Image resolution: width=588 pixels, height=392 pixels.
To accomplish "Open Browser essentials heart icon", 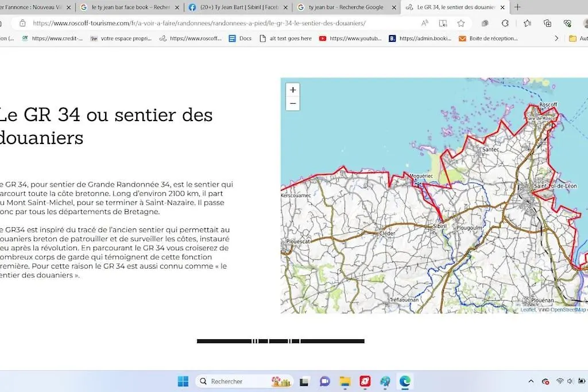I will 567,23.
